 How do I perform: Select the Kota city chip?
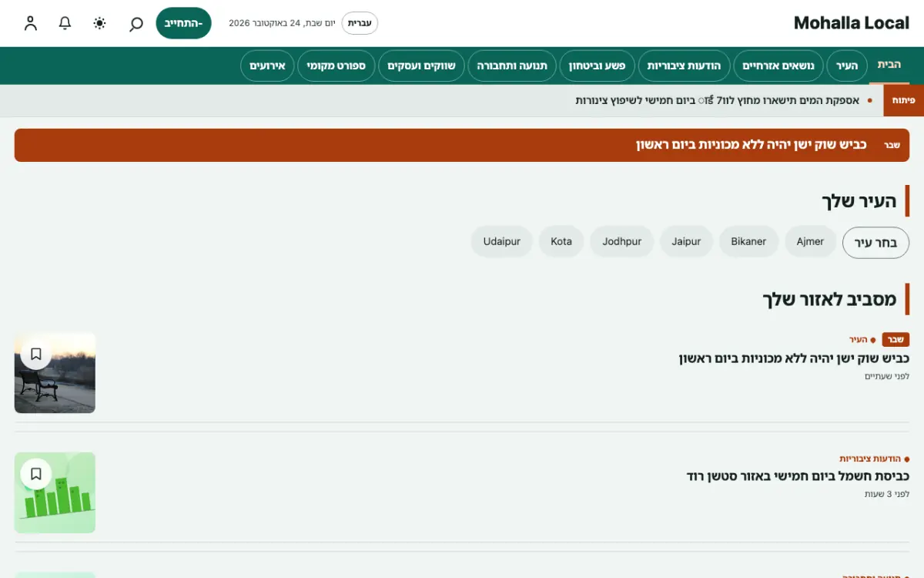coord(561,241)
